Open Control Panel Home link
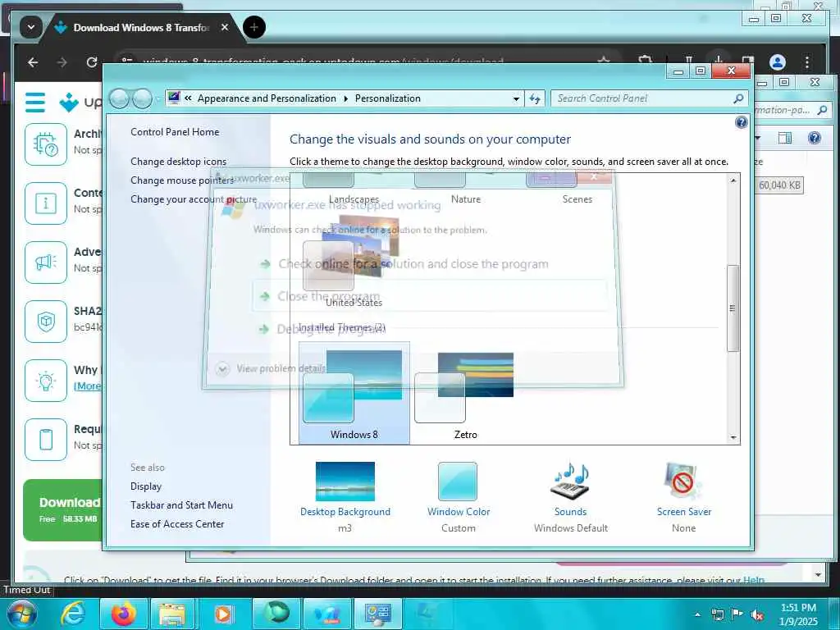This screenshot has height=630, width=840. [175, 132]
